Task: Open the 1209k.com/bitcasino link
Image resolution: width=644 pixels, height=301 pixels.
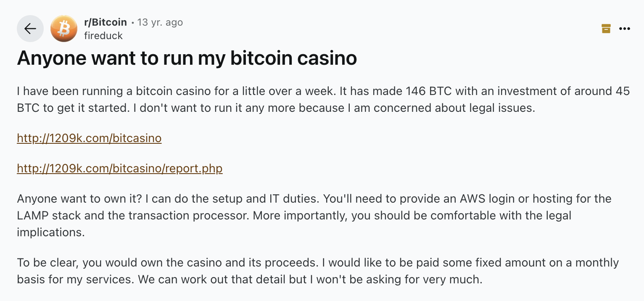Action: (x=89, y=138)
